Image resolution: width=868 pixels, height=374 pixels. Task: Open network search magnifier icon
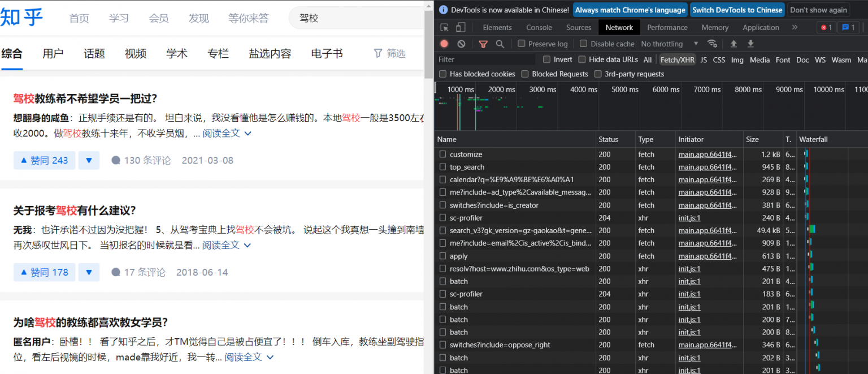500,44
